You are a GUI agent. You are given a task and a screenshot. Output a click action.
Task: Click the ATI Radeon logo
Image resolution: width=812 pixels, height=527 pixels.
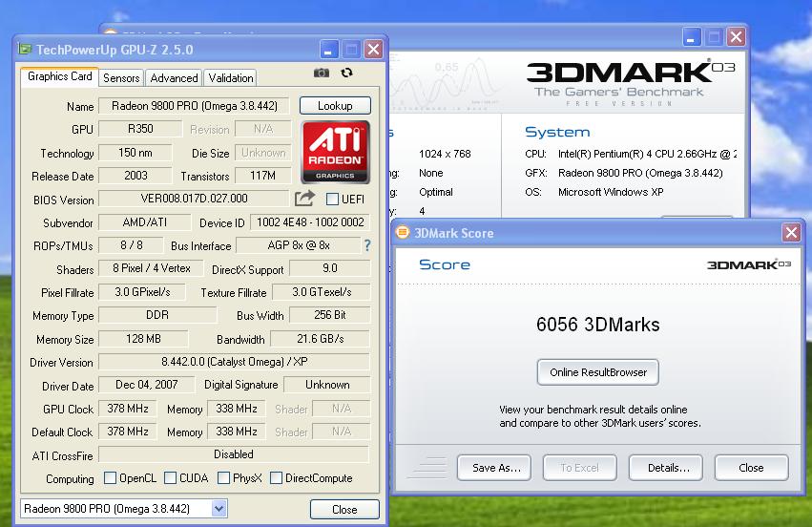point(336,153)
